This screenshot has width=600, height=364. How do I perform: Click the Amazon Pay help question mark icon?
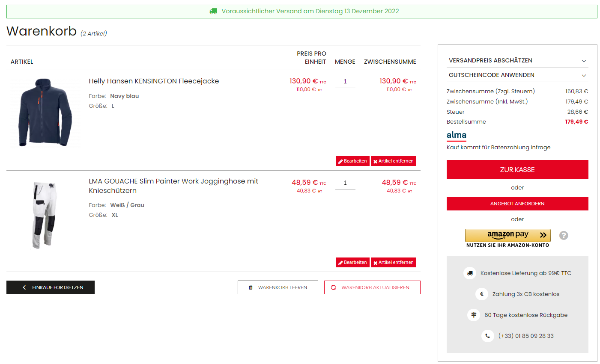coord(564,235)
